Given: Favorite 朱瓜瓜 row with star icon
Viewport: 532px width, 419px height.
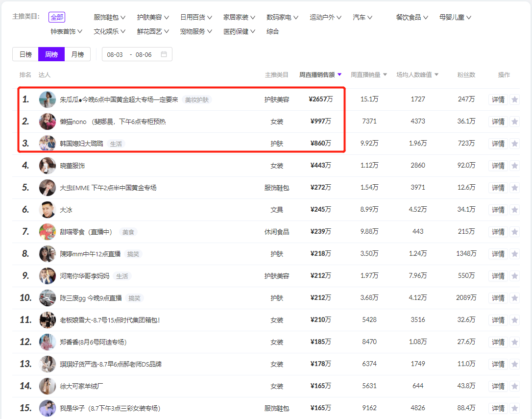Looking at the screenshot, I should click(x=514, y=99).
